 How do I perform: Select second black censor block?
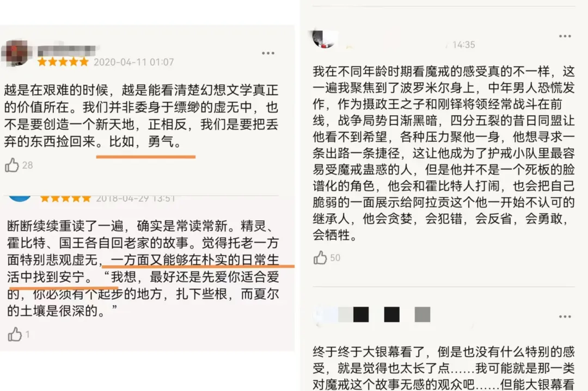[391, 315]
